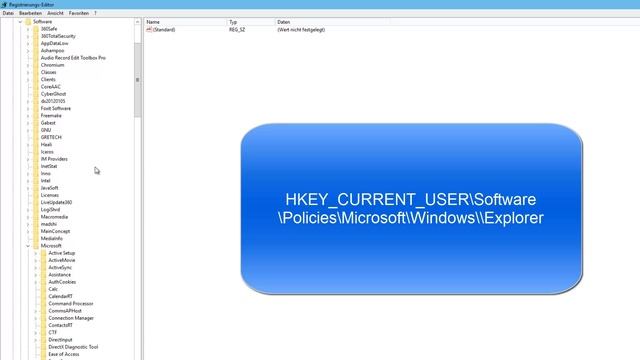Select the madshi registry key

pos(49,224)
